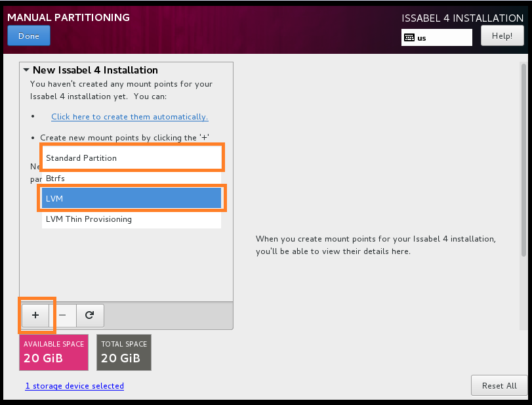The height and width of the screenshot is (405, 532).
Task: Select the highlighted LVM scheme option
Action: [x=131, y=198]
